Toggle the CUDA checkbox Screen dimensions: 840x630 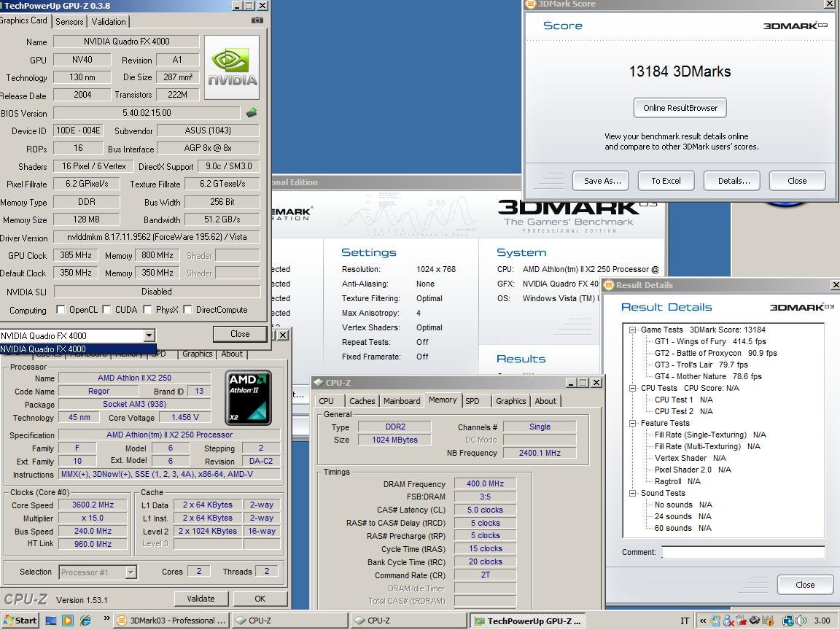tap(106, 310)
